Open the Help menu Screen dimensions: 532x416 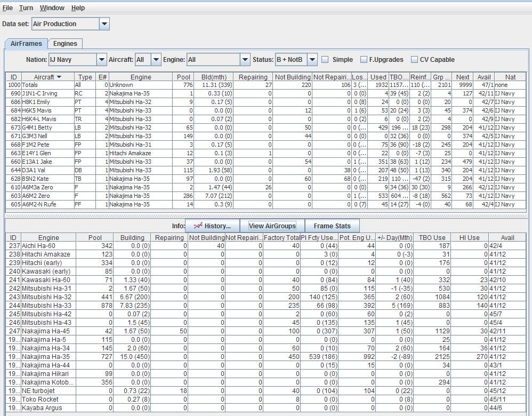[78, 8]
